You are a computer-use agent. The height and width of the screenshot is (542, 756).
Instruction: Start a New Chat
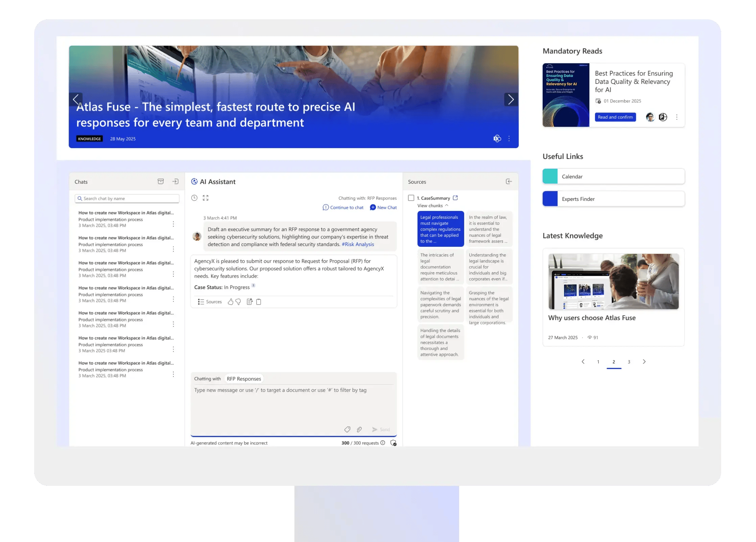(383, 207)
